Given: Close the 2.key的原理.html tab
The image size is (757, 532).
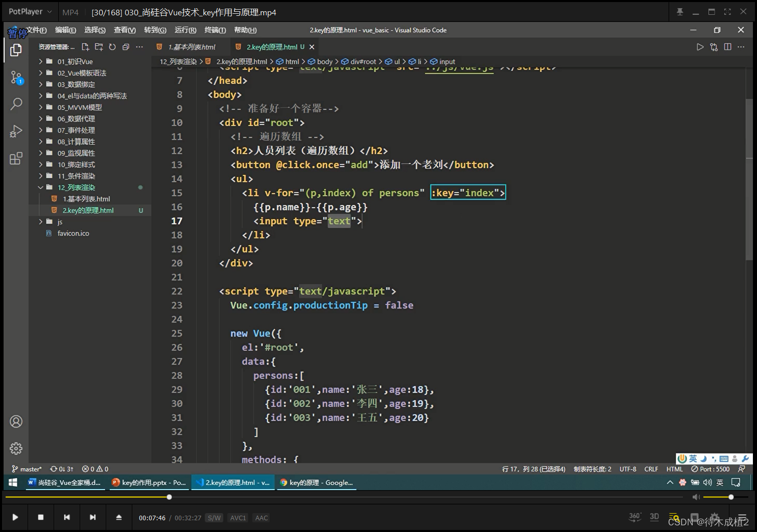Looking at the screenshot, I should click(x=312, y=47).
